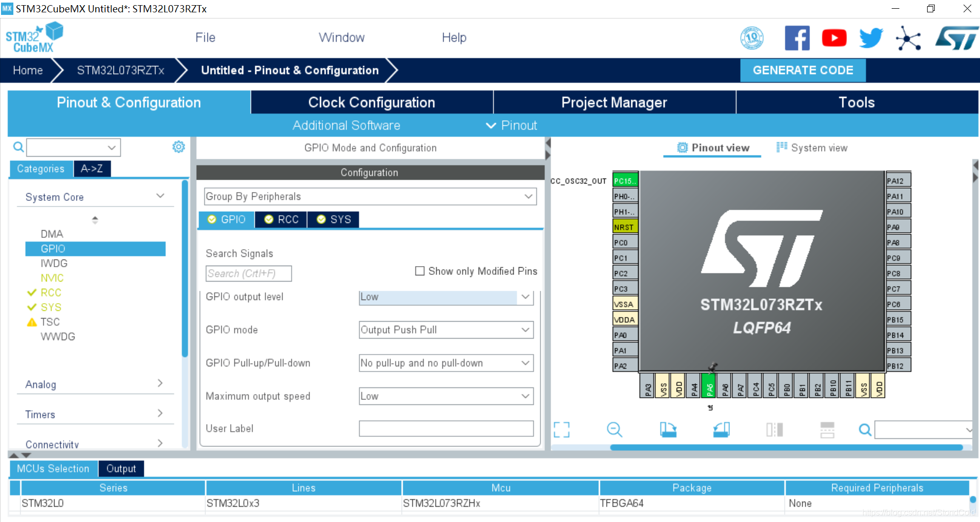Select the PC0 pin on the chip
The height and width of the screenshot is (522, 980).
coord(625,243)
